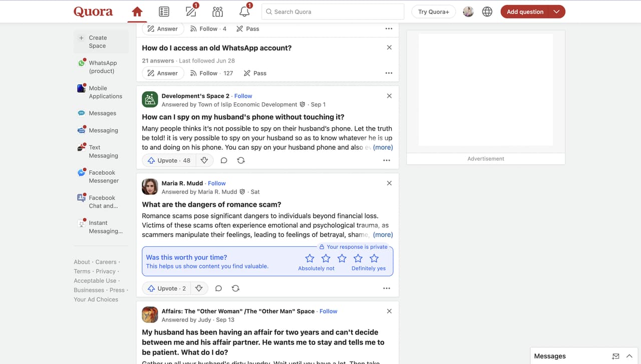Expand (more) on romance scam answer

(383, 234)
